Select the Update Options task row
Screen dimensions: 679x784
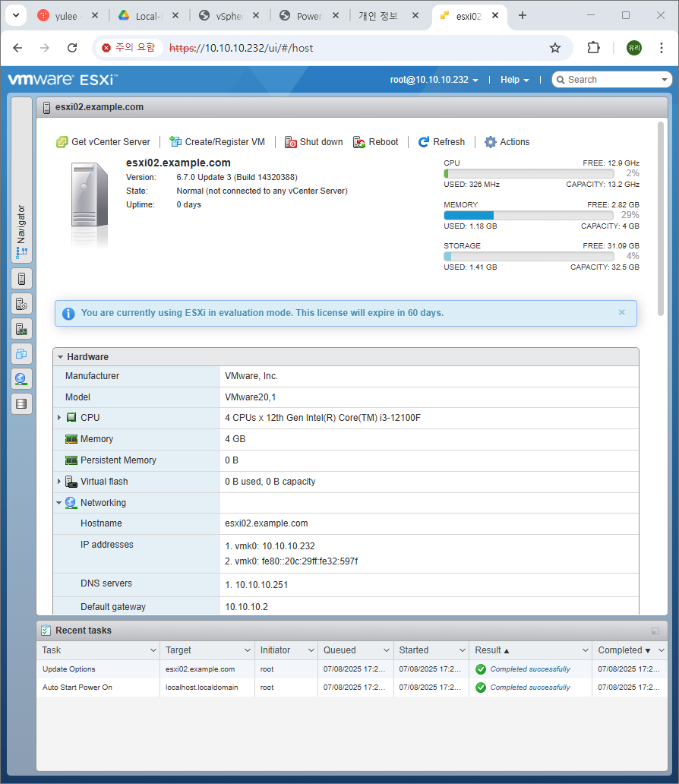pyautogui.click(x=352, y=669)
